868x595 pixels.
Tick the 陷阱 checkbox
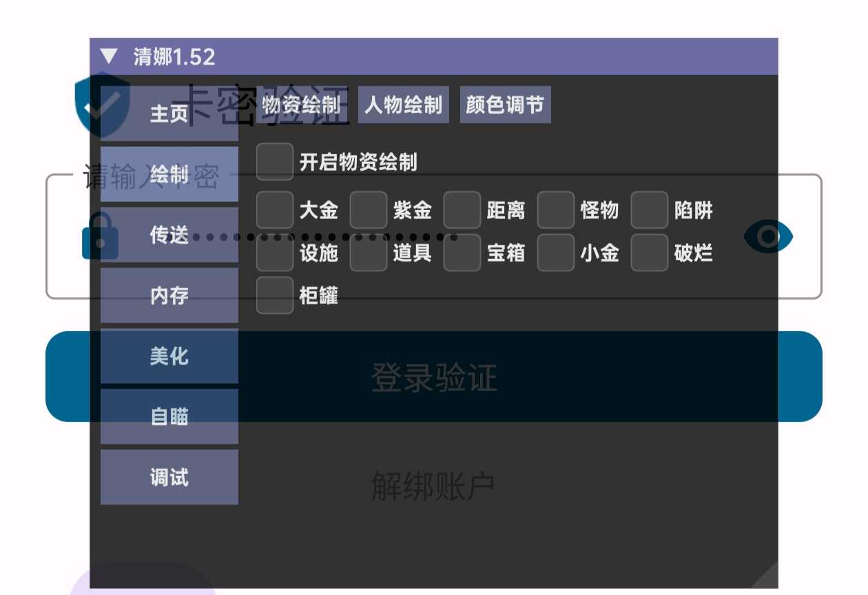point(649,210)
